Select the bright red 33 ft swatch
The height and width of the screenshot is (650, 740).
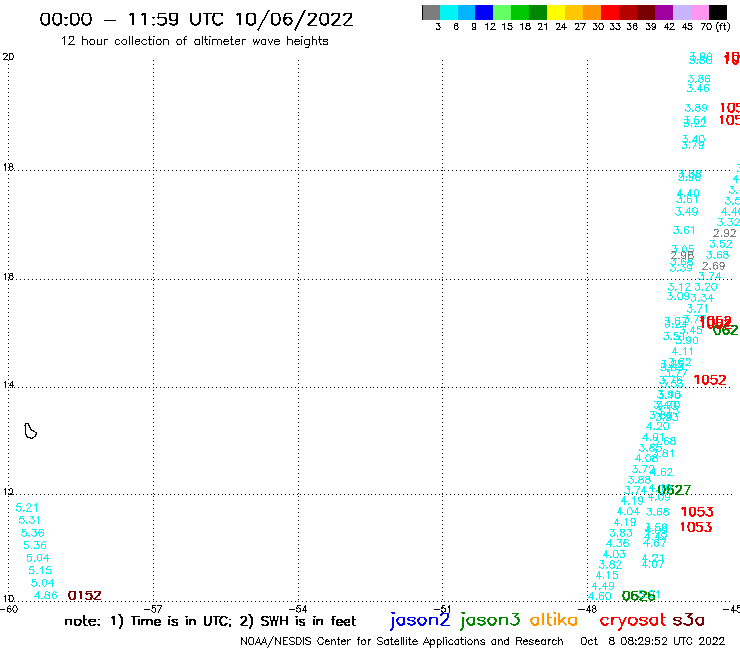610,12
